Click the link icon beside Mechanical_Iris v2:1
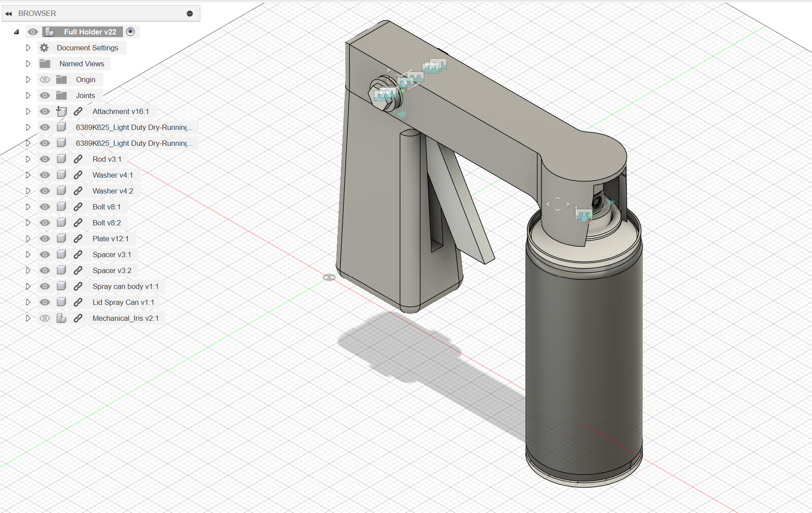This screenshot has height=513, width=812. 78,318
